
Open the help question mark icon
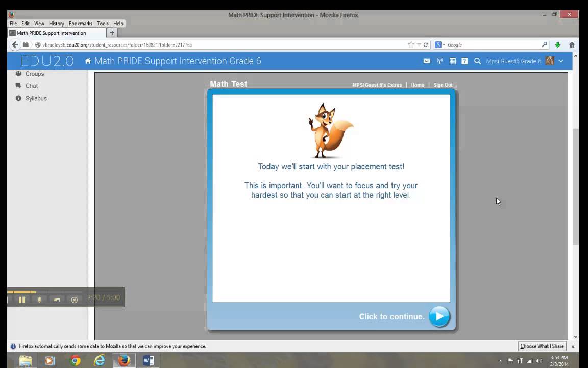pos(464,61)
